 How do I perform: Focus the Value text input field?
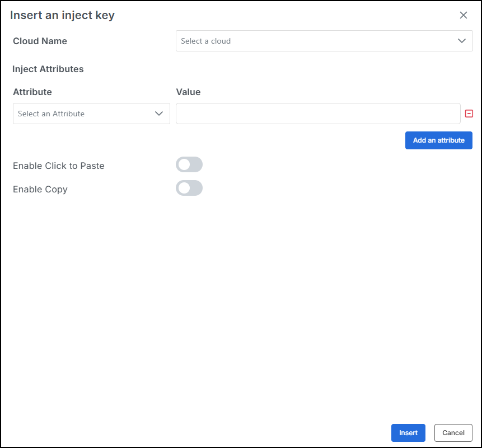318,114
